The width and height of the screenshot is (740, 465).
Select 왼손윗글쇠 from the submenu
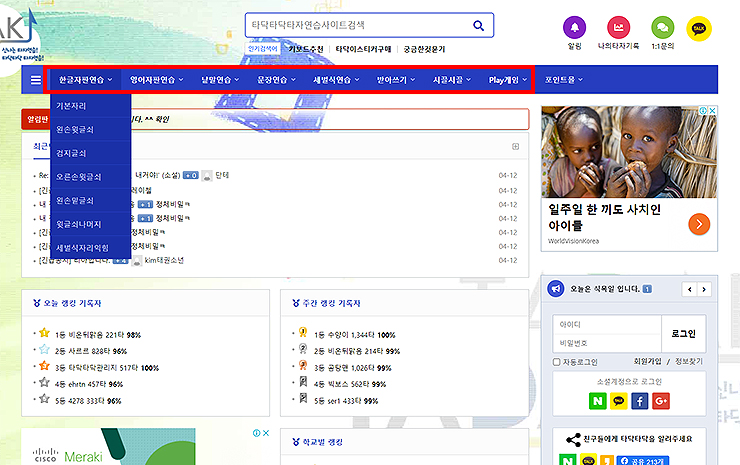(x=91, y=129)
